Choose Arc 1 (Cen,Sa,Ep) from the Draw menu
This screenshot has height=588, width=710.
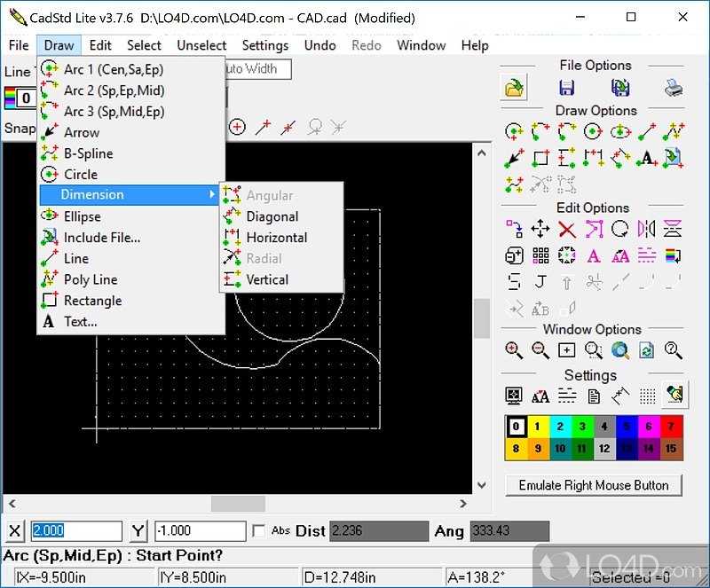(130, 69)
